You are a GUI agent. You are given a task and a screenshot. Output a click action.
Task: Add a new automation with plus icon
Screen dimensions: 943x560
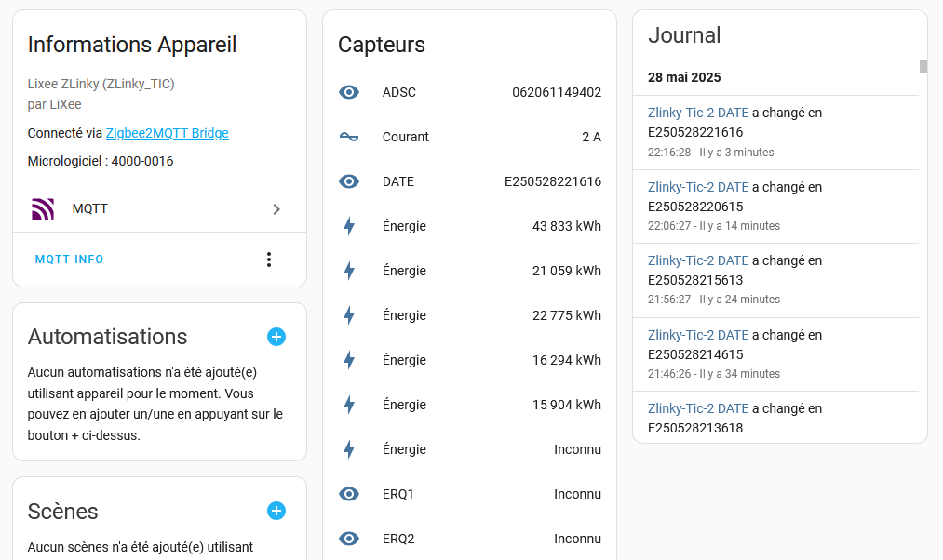click(x=276, y=337)
